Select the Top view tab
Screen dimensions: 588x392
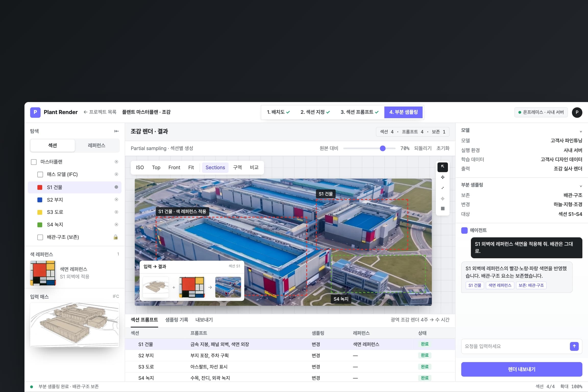pos(156,167)
